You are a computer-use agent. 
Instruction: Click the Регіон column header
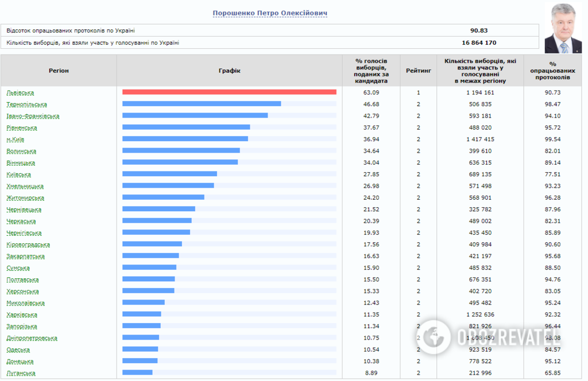59,71
